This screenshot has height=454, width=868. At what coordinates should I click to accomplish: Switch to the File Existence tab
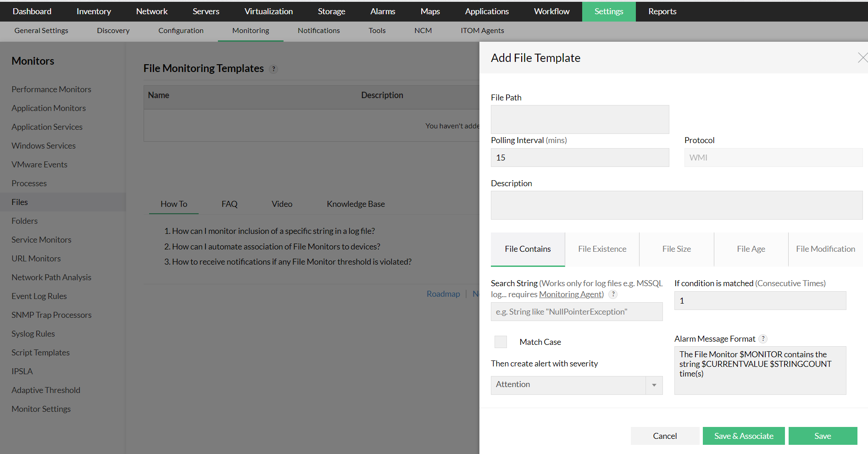pos(602,249)
